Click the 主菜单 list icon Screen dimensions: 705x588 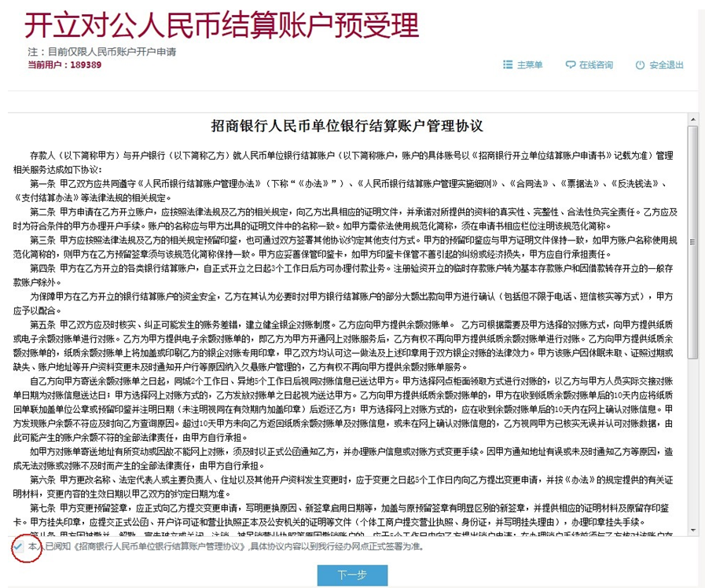[x=508, y=65]
